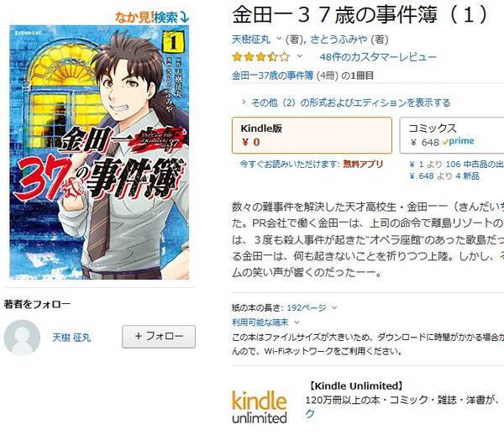Click the author avatar placeholder icon
504x435 pixels.
point(22,338)
